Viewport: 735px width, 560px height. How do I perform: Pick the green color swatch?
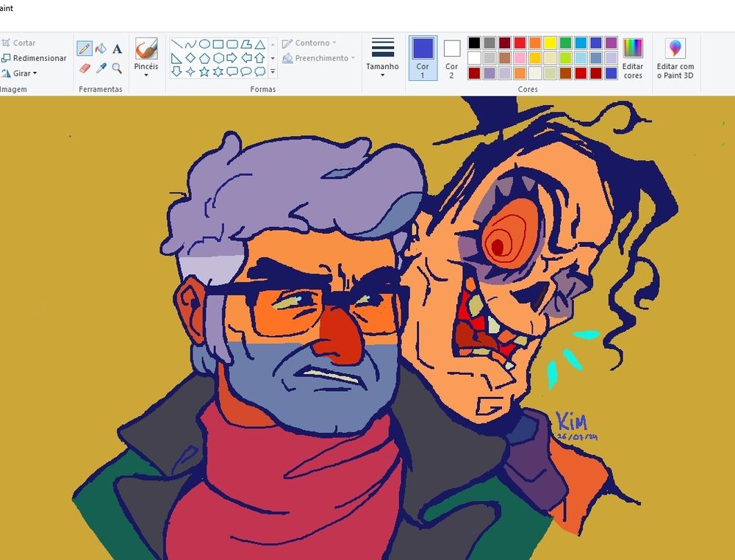565,43
